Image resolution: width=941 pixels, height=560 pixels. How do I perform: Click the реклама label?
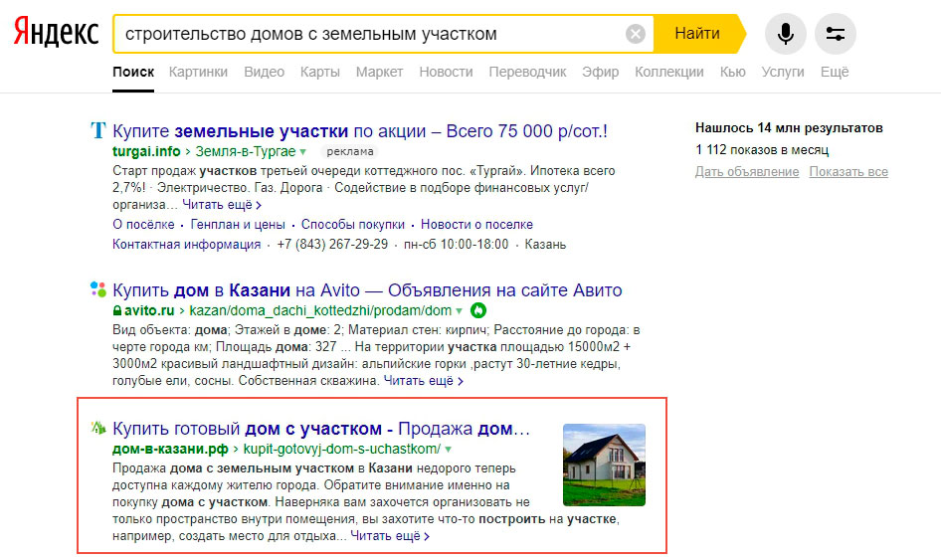click(350, 152)
